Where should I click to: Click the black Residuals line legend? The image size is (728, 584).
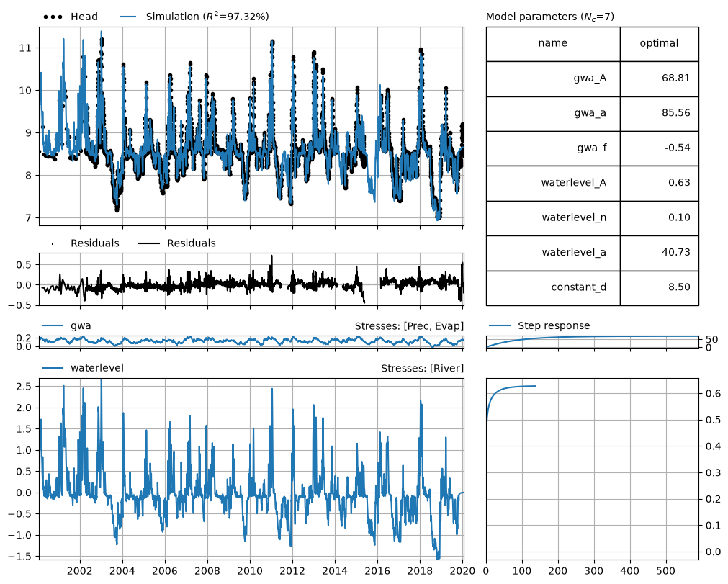pos(149,243)
